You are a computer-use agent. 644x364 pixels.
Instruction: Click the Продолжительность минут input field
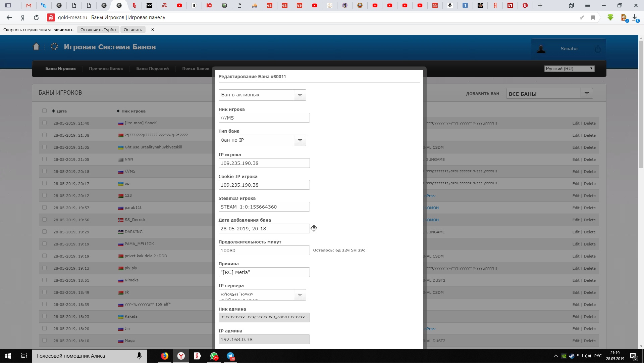(x=264, y=251)
